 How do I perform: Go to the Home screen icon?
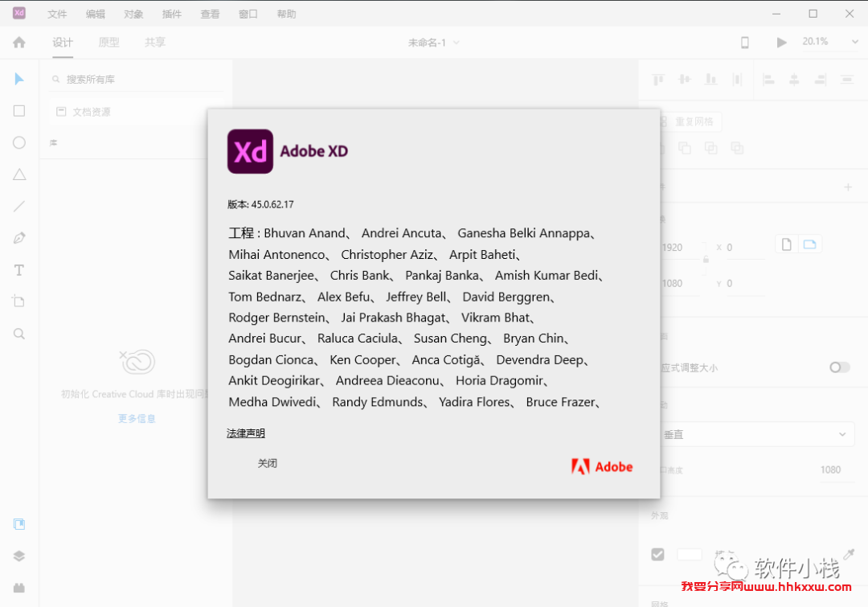[x=18, y=42]
